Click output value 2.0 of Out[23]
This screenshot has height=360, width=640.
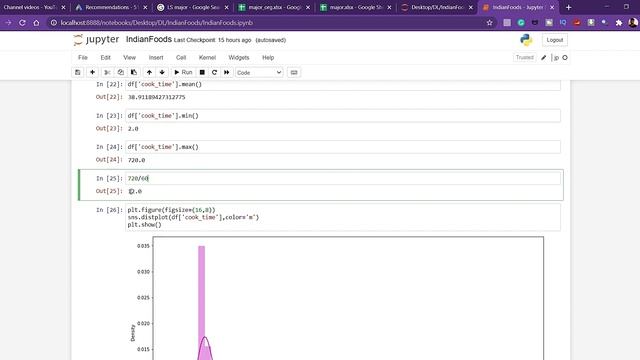click(133, 129)
